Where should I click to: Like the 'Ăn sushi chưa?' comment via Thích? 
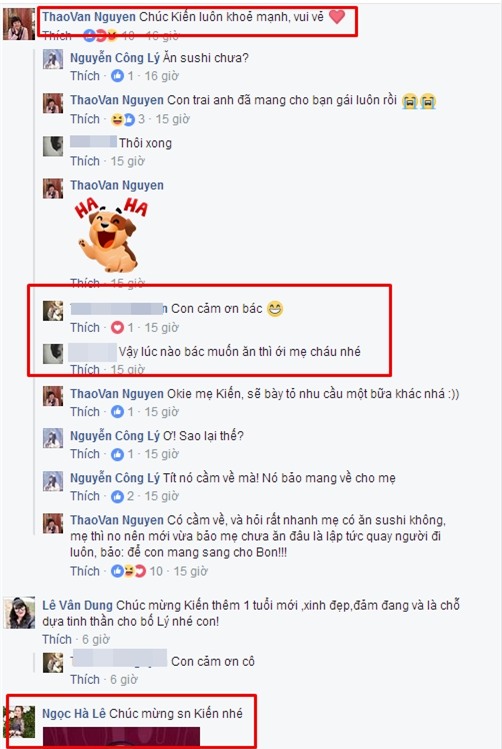[85, 76]
